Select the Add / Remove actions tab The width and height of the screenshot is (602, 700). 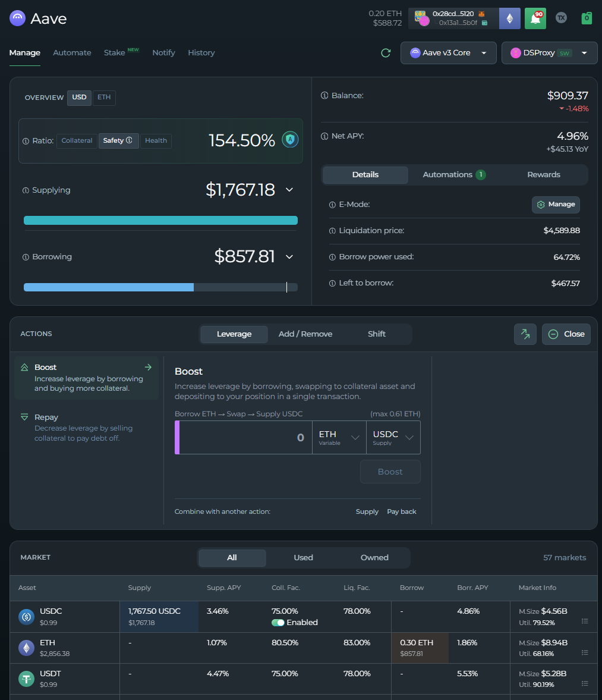[305, 334]
